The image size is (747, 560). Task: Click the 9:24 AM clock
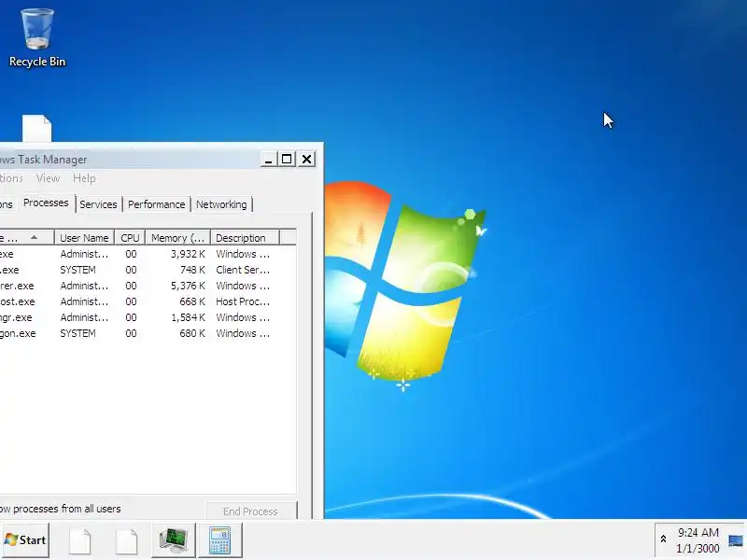click(x=698, y=532)
